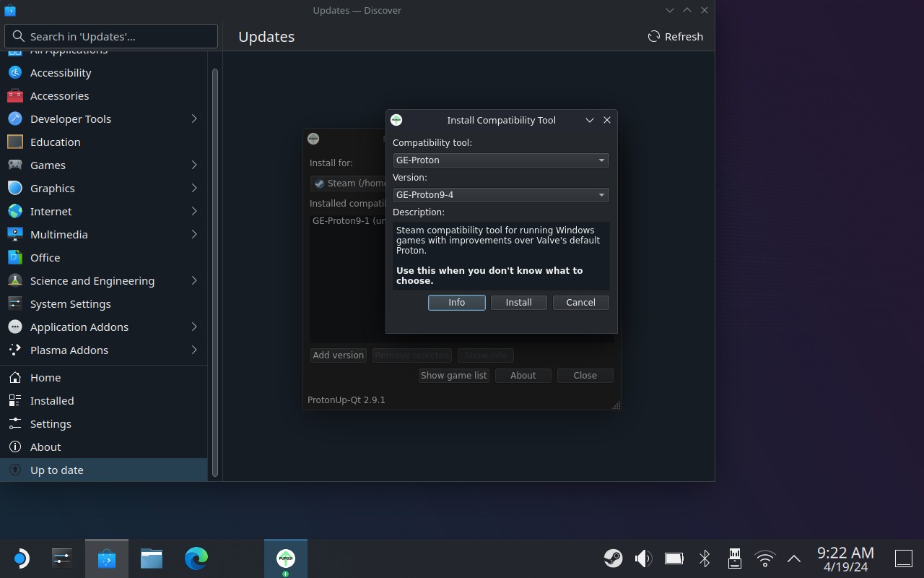Viewport: 924px width, 578px height.
Task: Open the Installed page in sidebar
Action: [x=104, y=400]
